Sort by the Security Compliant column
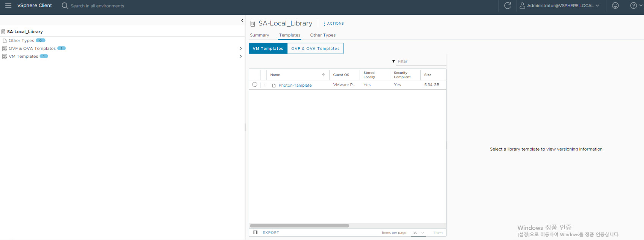Screen dimensions: 644x240 point(402,75)
